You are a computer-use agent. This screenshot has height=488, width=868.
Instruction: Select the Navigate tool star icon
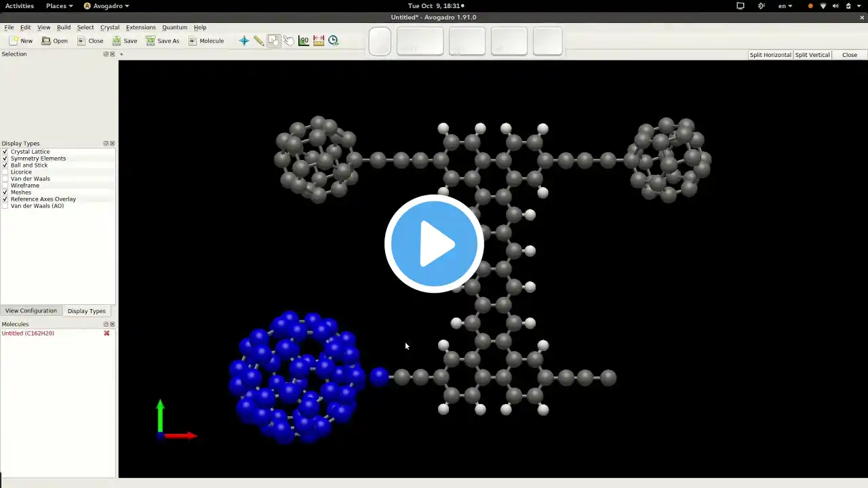point(244,41)
